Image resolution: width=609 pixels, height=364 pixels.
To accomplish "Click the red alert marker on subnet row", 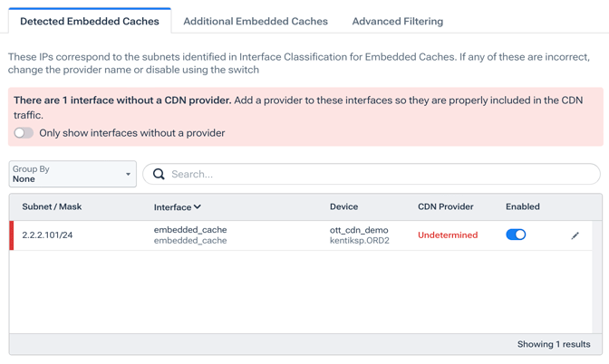I will pos(12,235).
